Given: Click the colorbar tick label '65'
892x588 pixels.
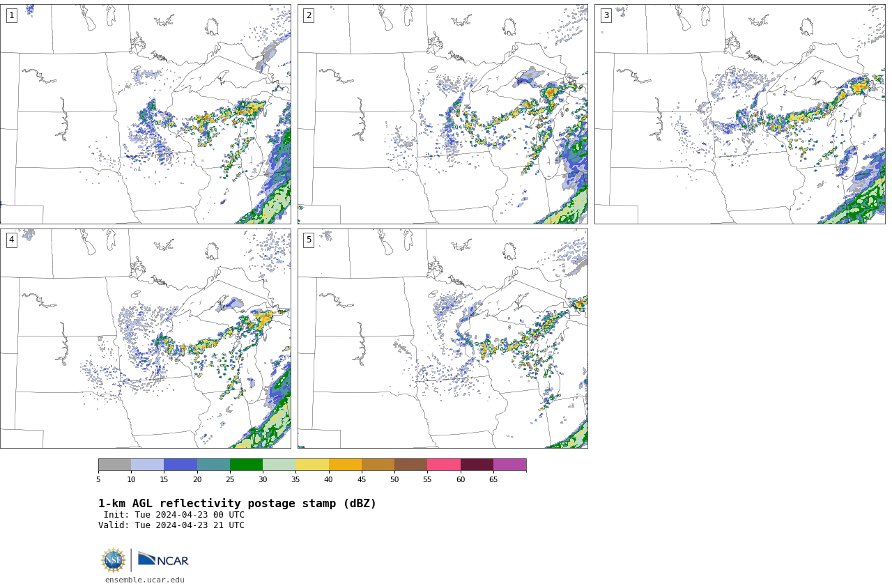Looking at the screenshot, I should 493,479.
